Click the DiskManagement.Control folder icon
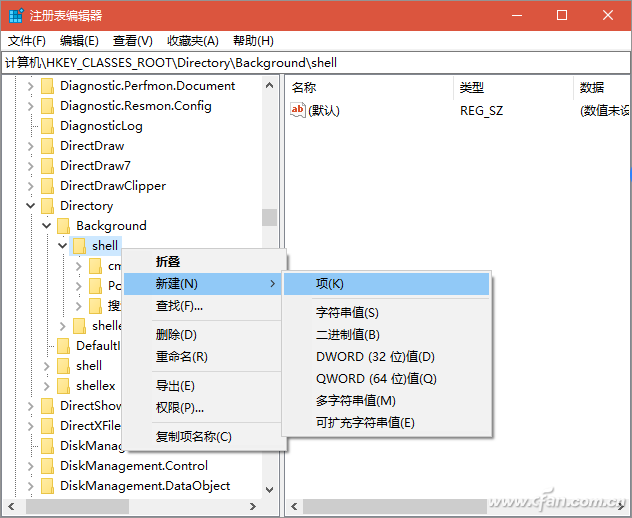 48,466
